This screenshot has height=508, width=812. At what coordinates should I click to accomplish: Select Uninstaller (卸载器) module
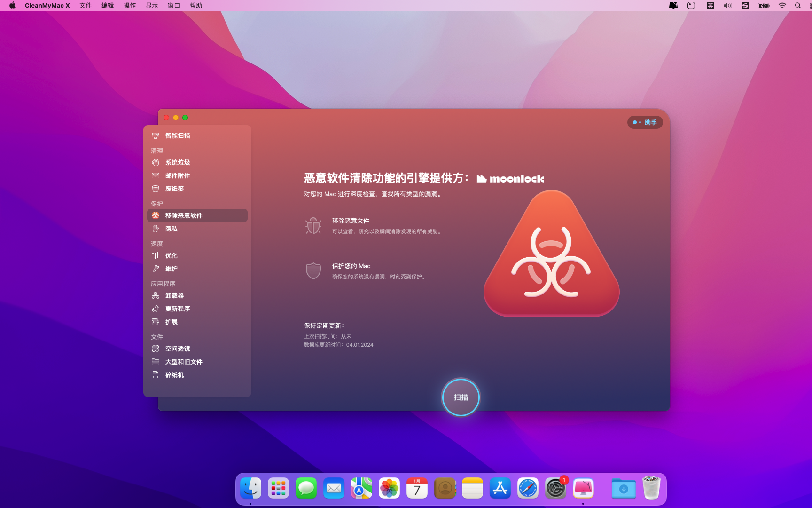(174, 295)
